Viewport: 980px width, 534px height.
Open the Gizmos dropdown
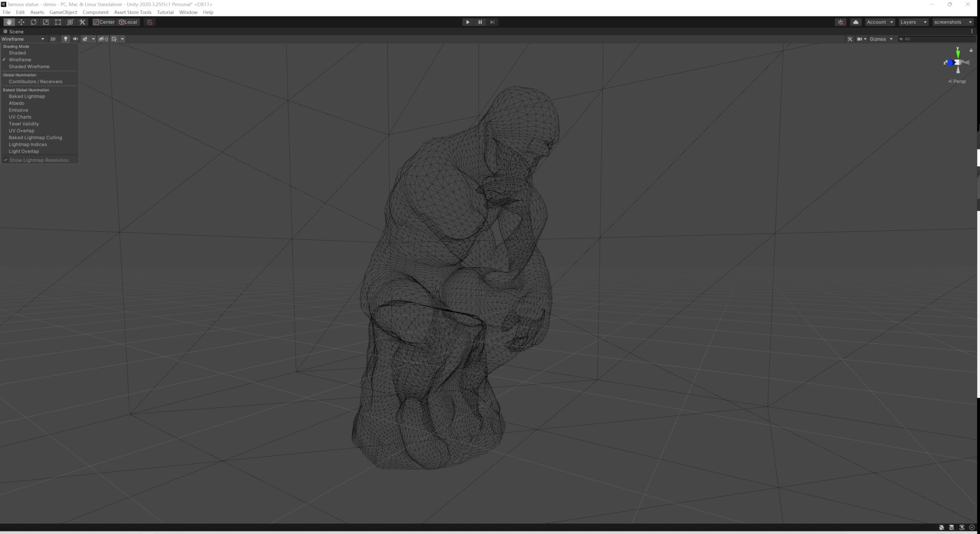pyautogui.click(x=880, y=39)
